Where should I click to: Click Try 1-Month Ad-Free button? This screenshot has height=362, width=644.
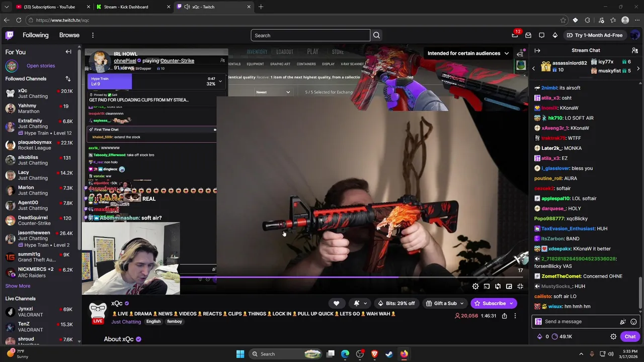coord(594,35)
